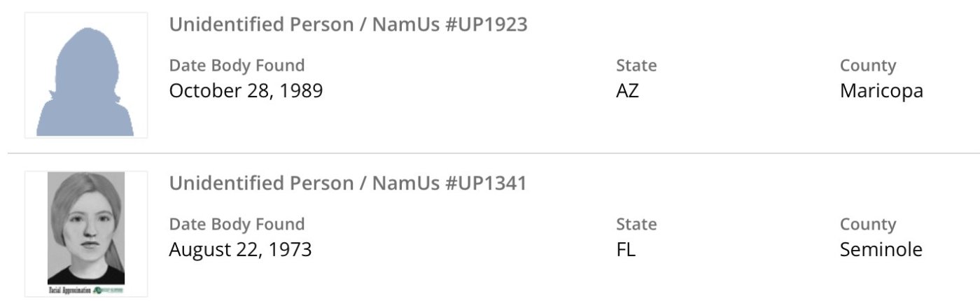The height and width of the screenshot is (301, 980).
Task: Click the Maricopa county value
Action: pyautogui.click(x=881, y=91)
